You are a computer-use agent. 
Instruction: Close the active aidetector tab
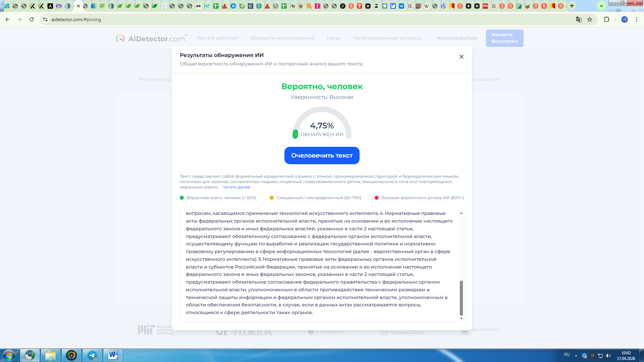[x=78, y=6]
